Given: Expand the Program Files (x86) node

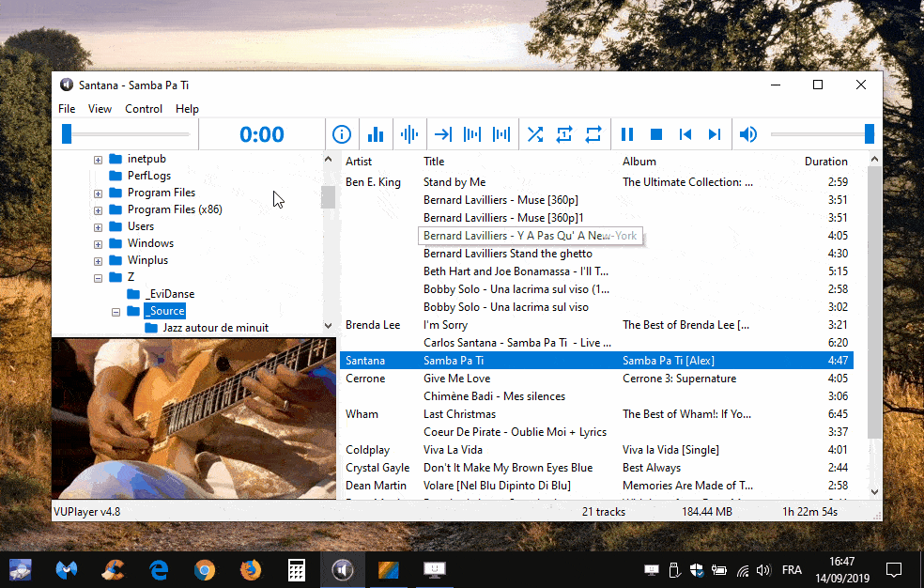Looking at the screenshot, I should click(x=98, y=210).
